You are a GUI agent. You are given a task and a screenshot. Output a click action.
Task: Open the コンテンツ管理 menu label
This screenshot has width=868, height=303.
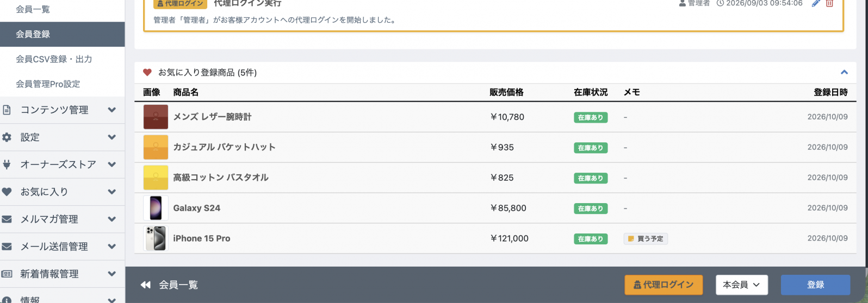click(54, 110)
